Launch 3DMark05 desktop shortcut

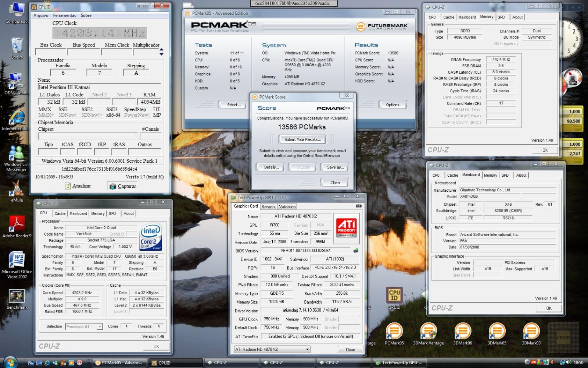[497, 334]
